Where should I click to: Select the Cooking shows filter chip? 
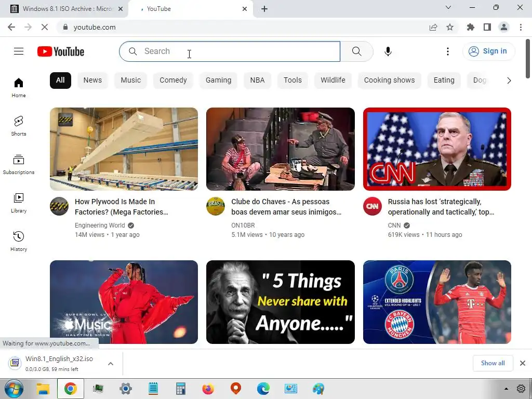tap(389, 81)
